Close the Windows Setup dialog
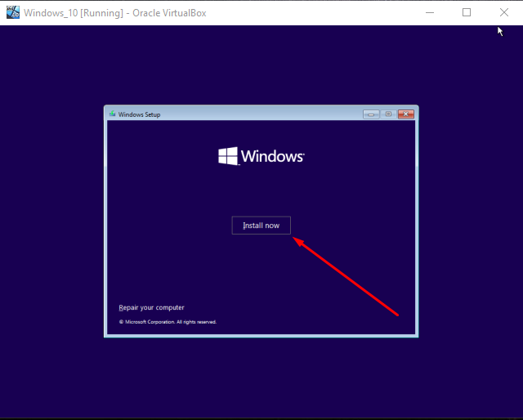This screenshot has width=523, height=420. tap(405, 114)
